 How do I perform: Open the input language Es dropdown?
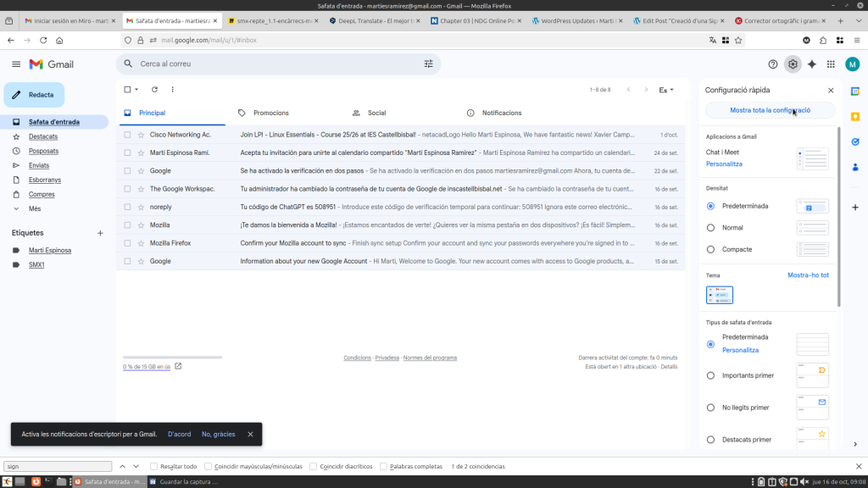[x=666, y=89]
